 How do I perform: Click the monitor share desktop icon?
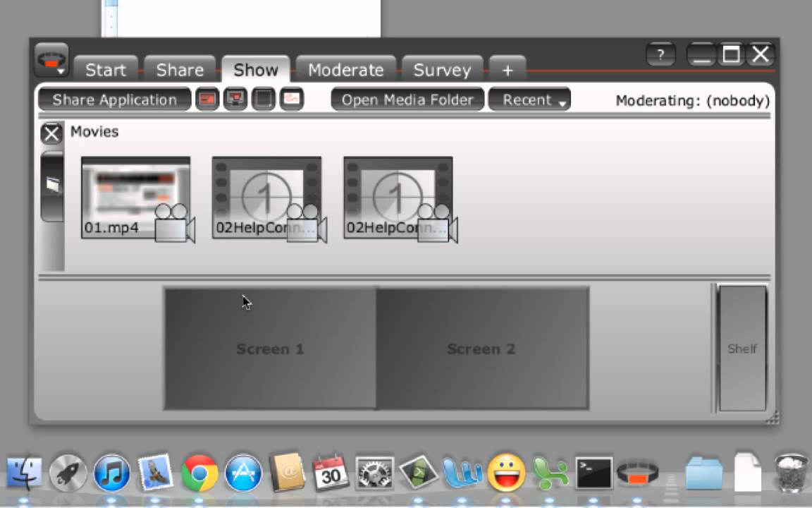(x=235, y=99)
